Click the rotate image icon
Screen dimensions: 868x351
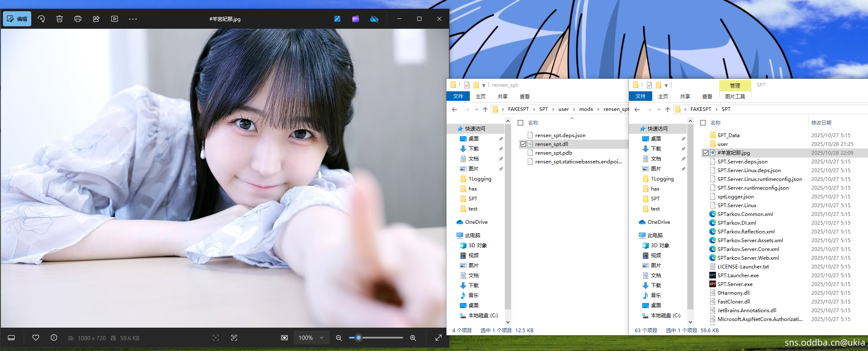point(41,19)
